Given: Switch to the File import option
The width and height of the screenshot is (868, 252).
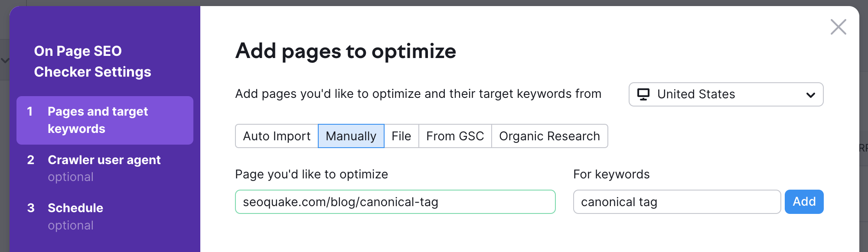Looking at the screenshot, I should 401,136.
